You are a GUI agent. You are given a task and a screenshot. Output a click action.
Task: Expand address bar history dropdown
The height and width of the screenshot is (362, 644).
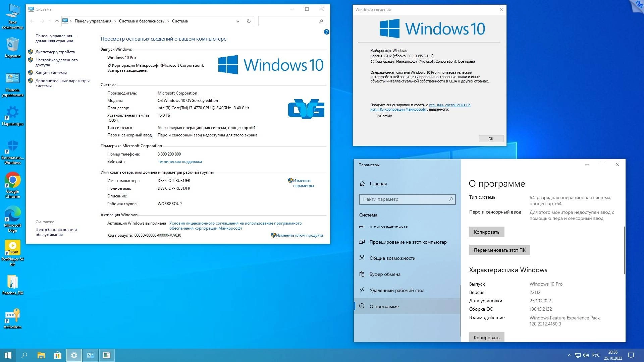pyautogui.click(x=237, y=21)
